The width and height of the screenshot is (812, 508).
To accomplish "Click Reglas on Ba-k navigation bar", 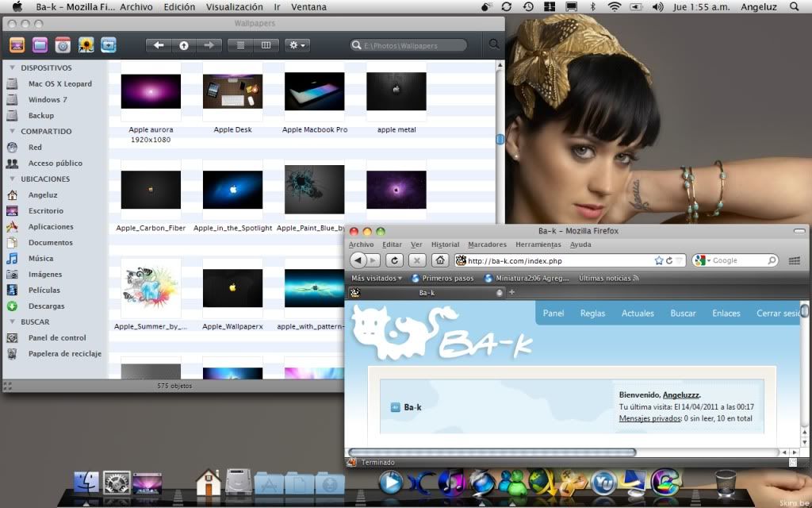I will pyautogui.click(x=592, y=313).
